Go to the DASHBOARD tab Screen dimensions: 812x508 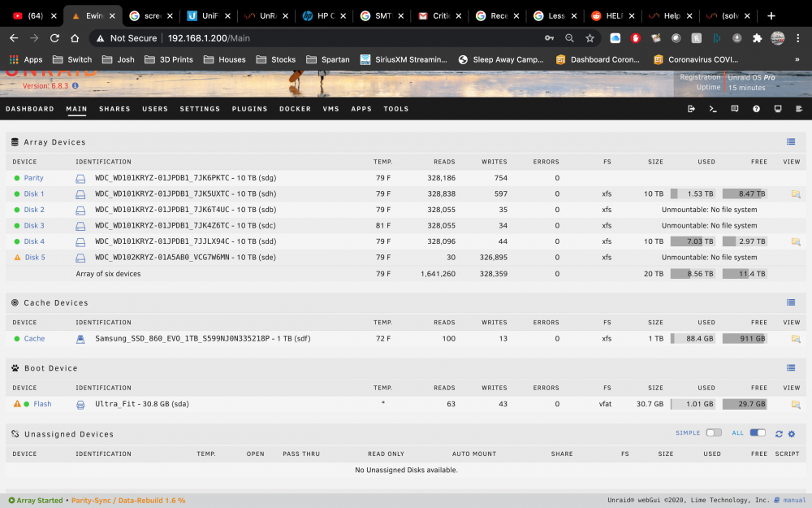click(x=29, y=109)
